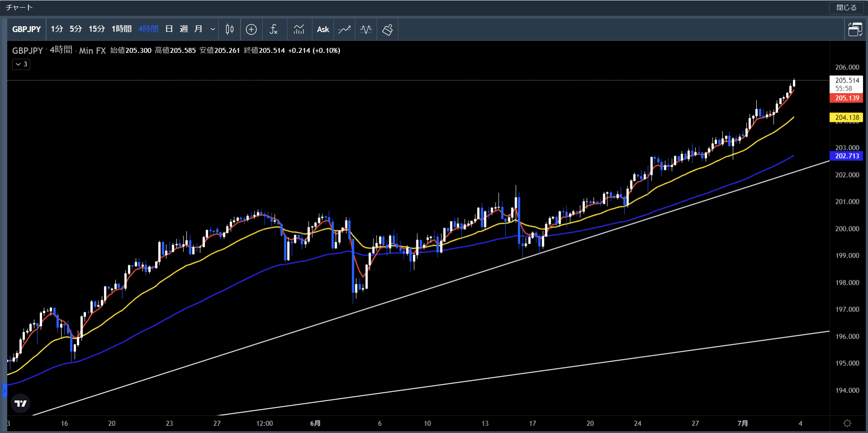The width and height of the screenshot is (868, 433).
Task: Open chart settings gear icon
Action: [x=847, y=424]
